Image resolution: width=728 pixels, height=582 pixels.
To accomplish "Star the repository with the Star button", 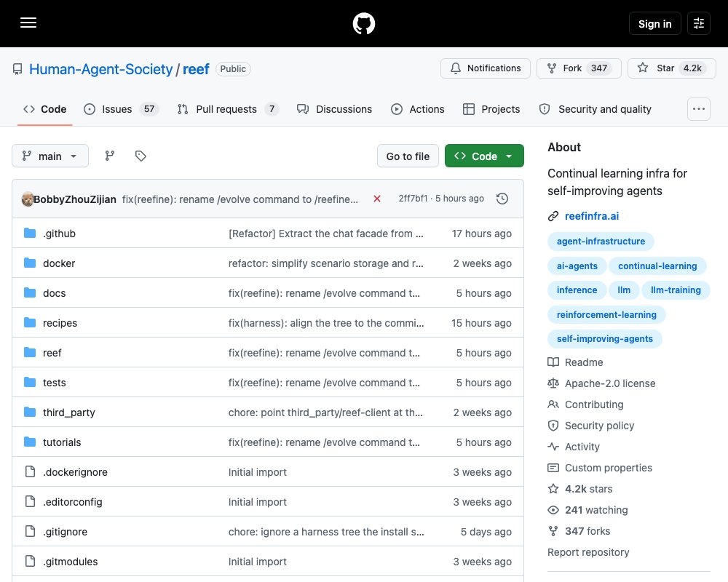I will coord(671,68).
